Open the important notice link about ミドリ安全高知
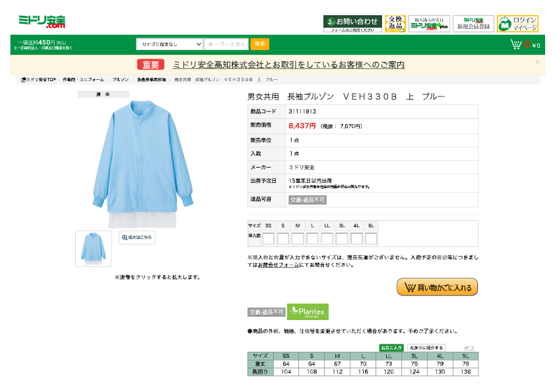Viewport: 555px width, 392px height. pyautogui.click(x=288, y=65)
